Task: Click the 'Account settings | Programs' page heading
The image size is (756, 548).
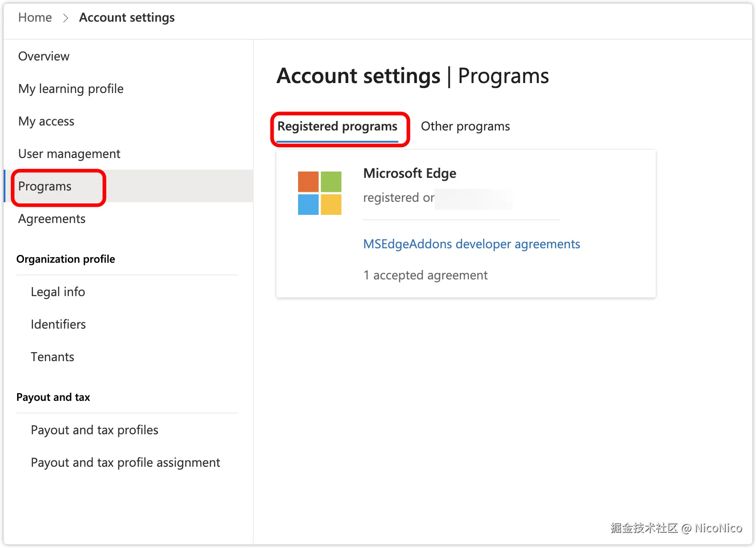Action: tap(413, 76)
